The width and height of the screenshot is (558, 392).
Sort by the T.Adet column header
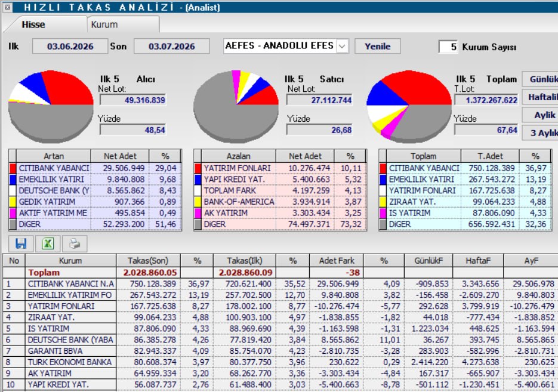[490, 156]
